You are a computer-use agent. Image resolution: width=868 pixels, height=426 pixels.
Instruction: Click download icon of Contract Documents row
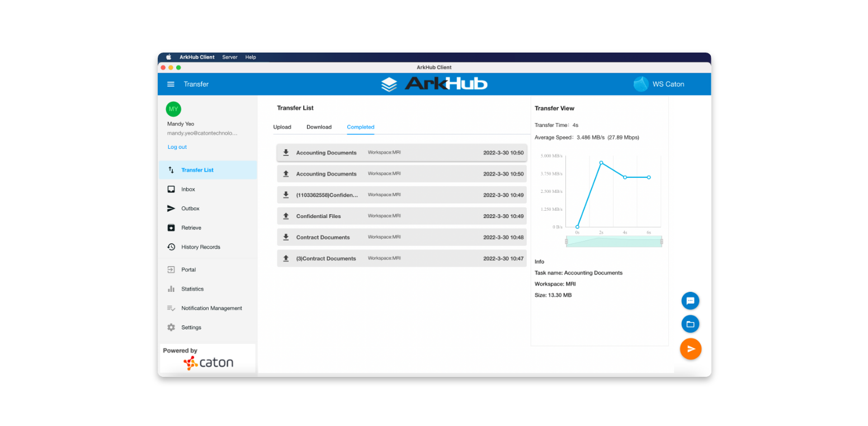(286, 237)
